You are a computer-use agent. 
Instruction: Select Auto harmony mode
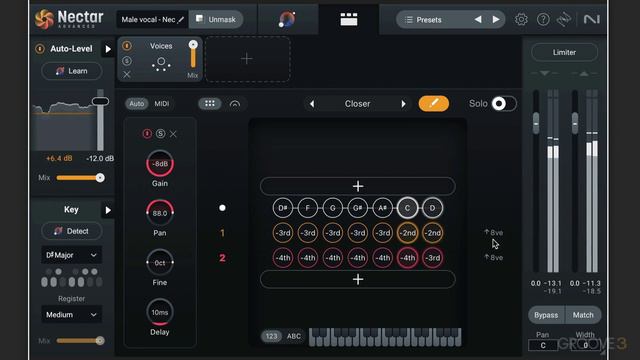tap(137, 104)
